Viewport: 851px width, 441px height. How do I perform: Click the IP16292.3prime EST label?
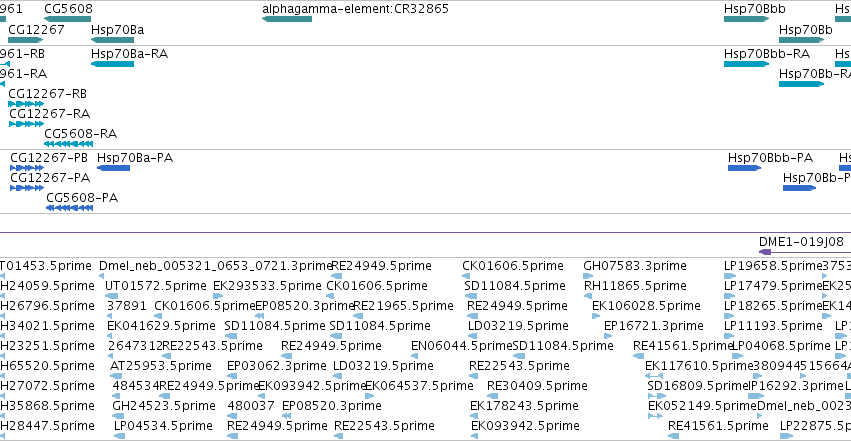[x=797, y=386]
